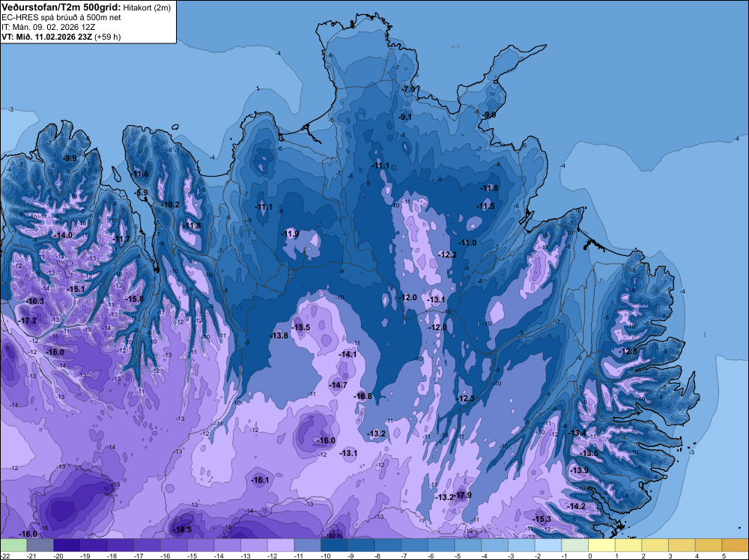Image resolution: width=749 pixels, height=560 pixels.
Task: Click the legend swatch labeled -7
Action: [415, 545]
